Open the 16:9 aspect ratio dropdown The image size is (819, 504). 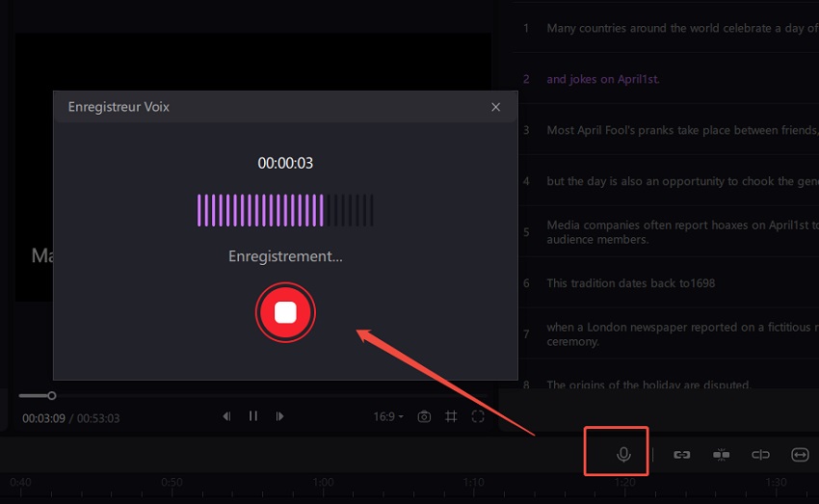388,416
